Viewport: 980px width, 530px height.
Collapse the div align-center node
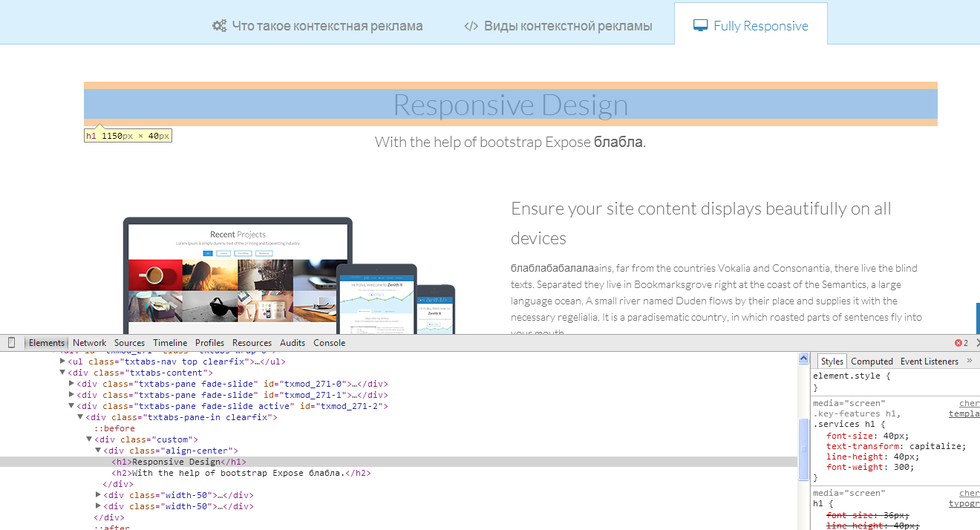(99, 451)
